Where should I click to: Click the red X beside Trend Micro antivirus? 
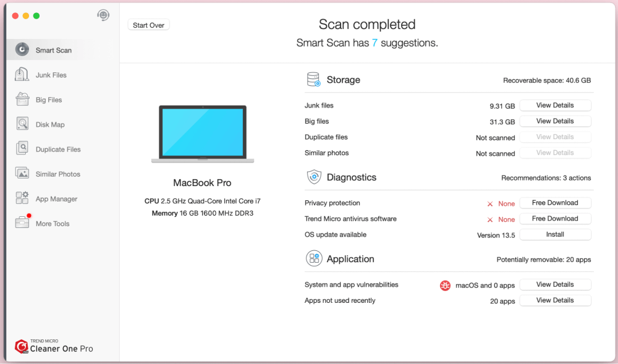(490, 219)
